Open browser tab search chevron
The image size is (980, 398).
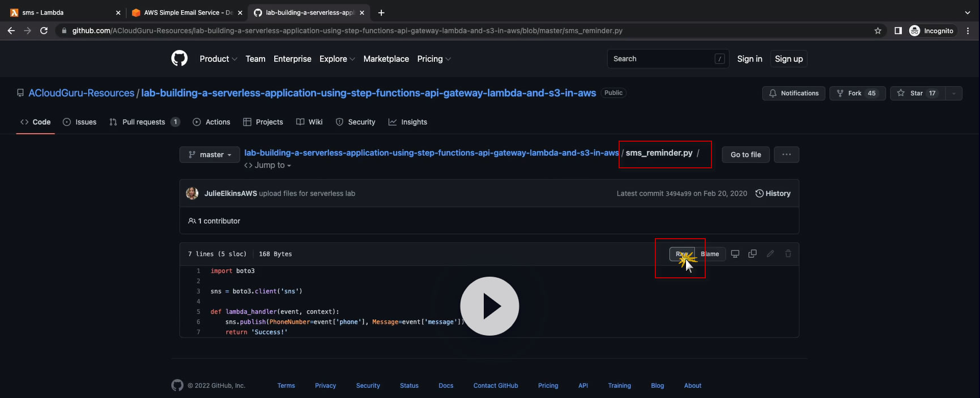[x=968, y=12]
